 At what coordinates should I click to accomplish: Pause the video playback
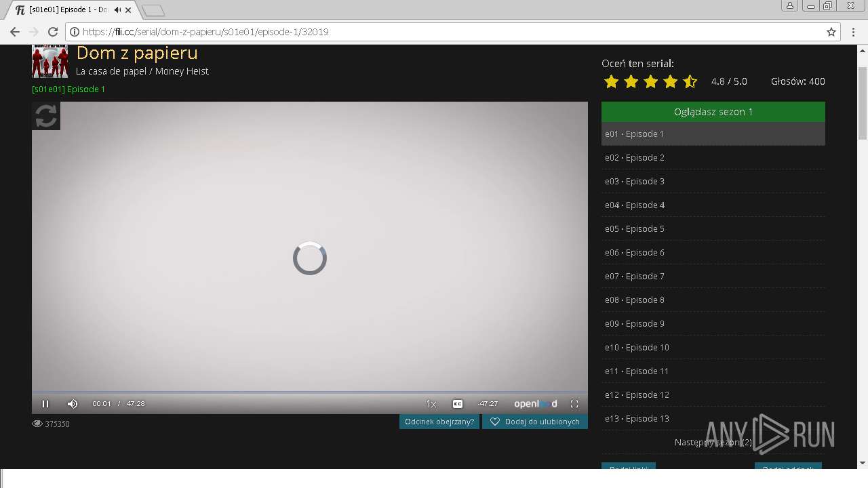click(45, 404)
